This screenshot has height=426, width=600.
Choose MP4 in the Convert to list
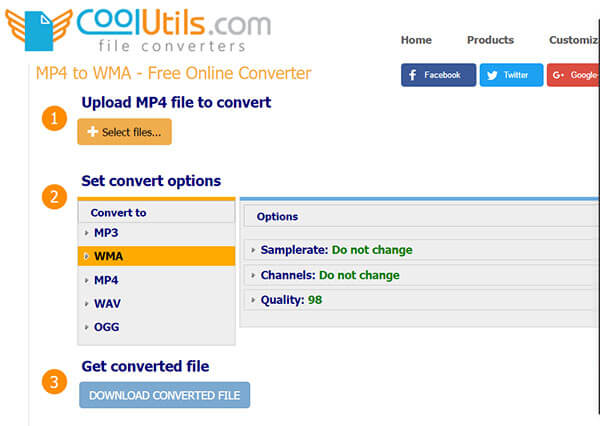click(106, 280)
